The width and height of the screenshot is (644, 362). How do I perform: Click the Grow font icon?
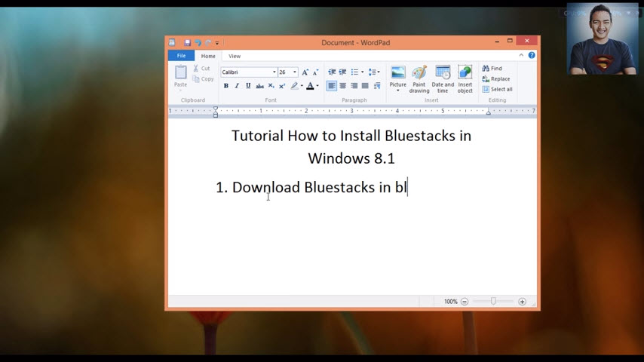tap(305, 72)
